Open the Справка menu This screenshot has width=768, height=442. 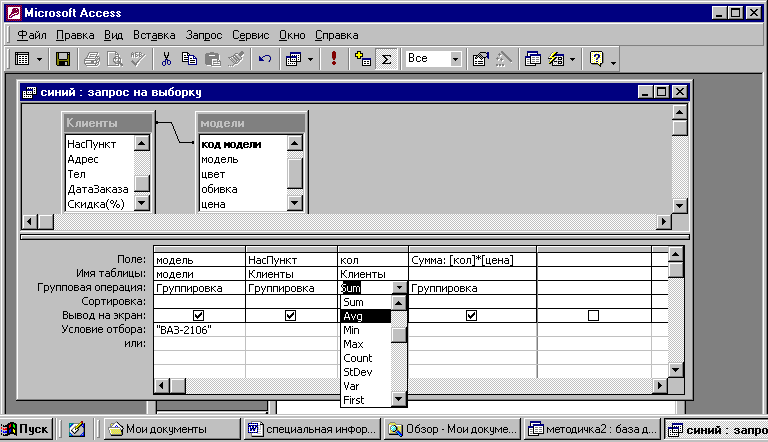pos(336,35)
